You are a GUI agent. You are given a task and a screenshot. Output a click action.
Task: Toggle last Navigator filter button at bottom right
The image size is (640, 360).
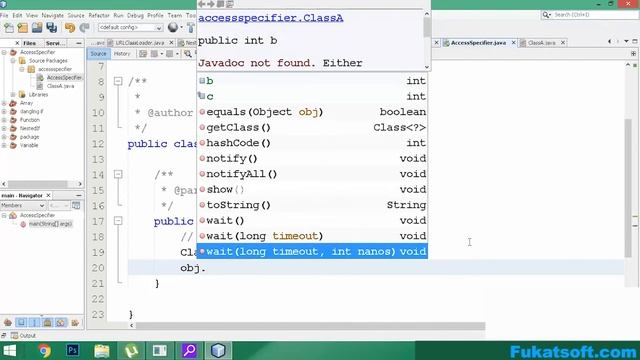coord(75,322)
